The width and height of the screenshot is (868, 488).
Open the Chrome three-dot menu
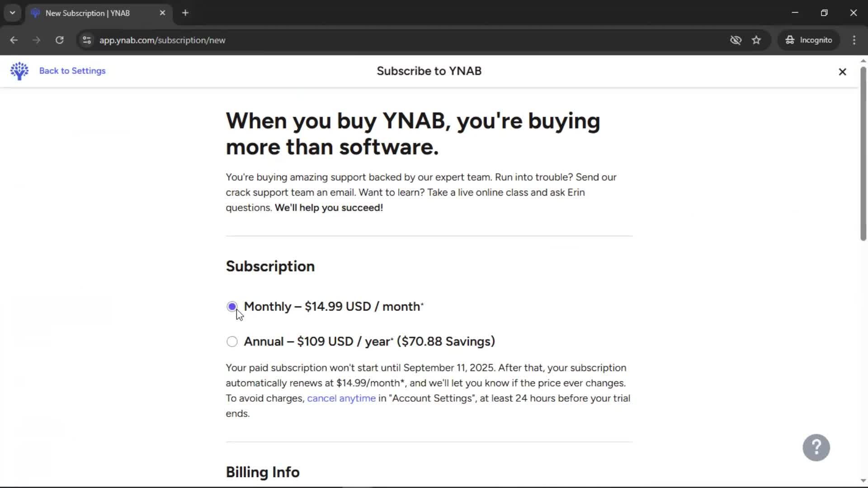coord(854,40)
